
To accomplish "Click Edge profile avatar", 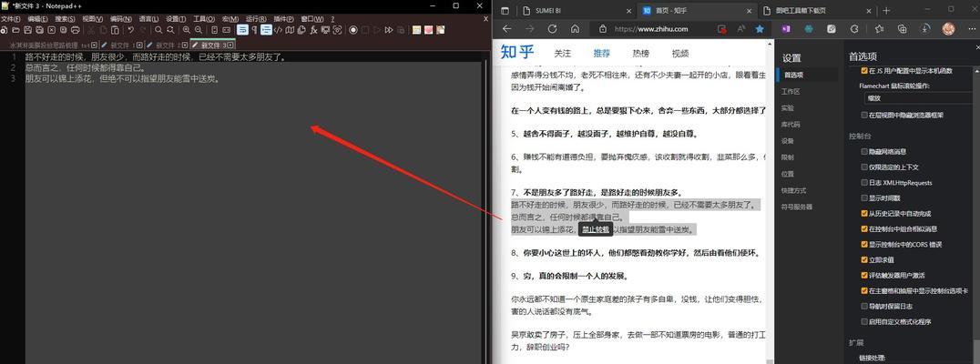I will click(x=948, y=29).
